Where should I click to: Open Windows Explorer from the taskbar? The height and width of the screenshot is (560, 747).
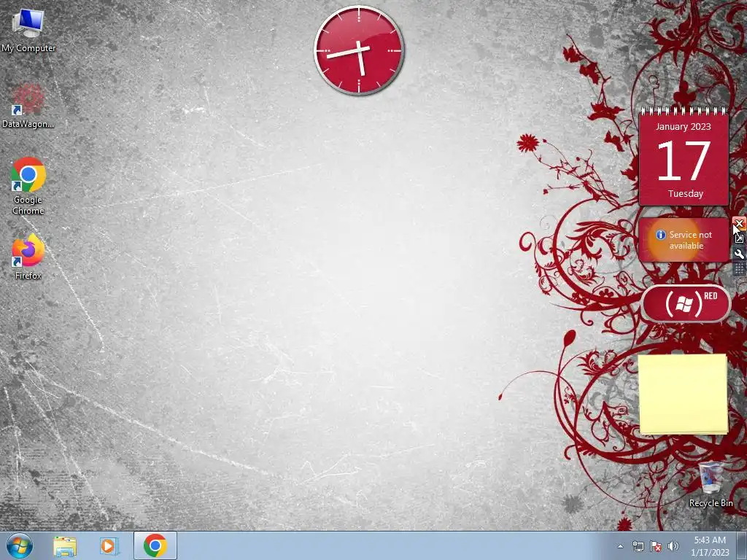tap(65, 545)
